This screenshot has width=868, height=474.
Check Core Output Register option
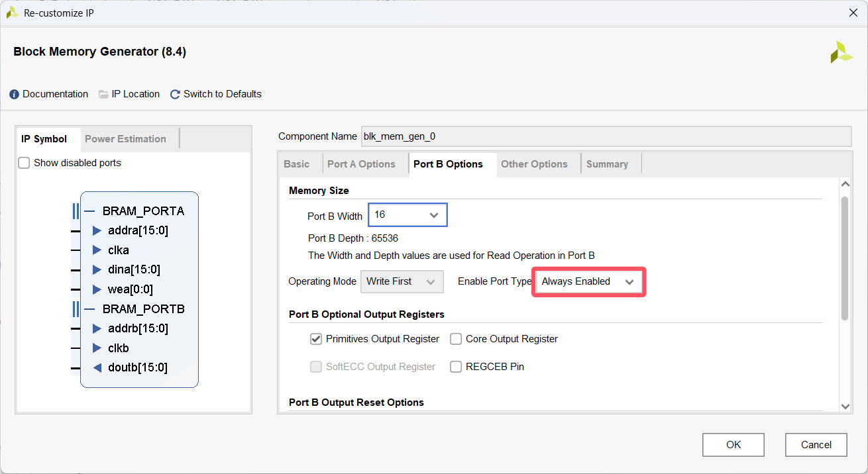click(456, 339)
